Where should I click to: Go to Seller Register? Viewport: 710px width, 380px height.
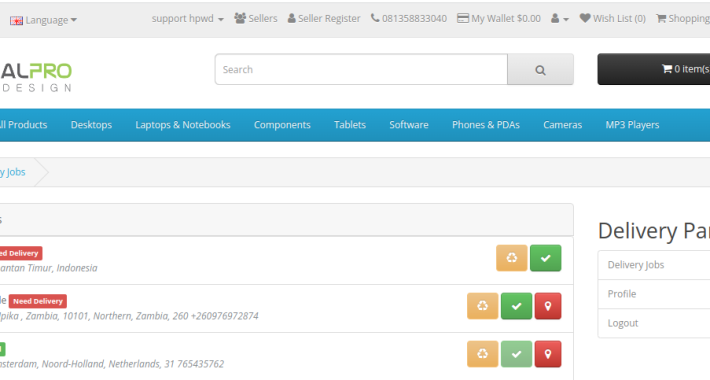coord(324,19)
